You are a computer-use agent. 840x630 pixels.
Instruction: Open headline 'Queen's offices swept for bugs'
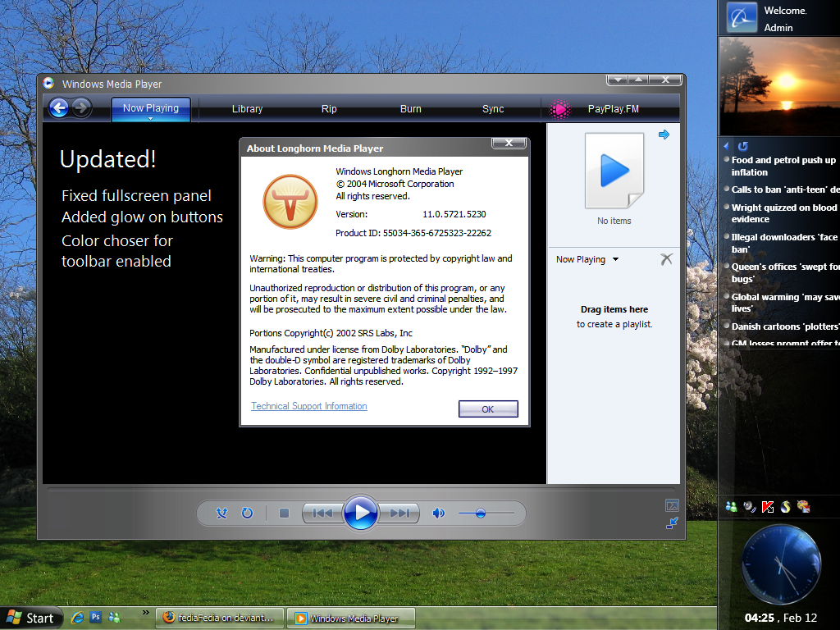(785, 272)
